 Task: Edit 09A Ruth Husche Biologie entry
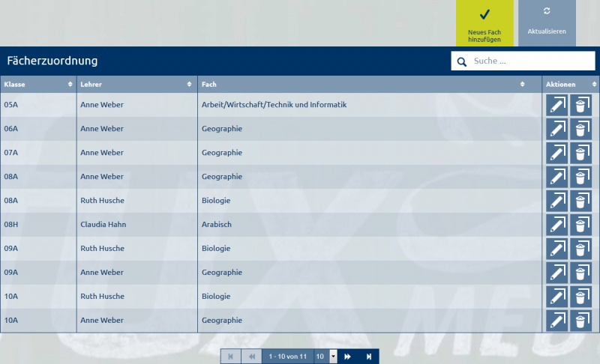tap(556, 249)
